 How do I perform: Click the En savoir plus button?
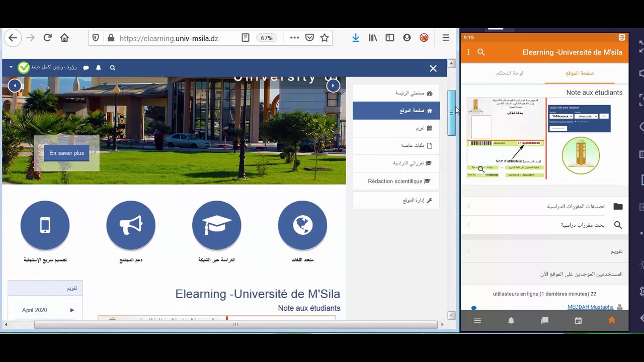pos(66,153)
